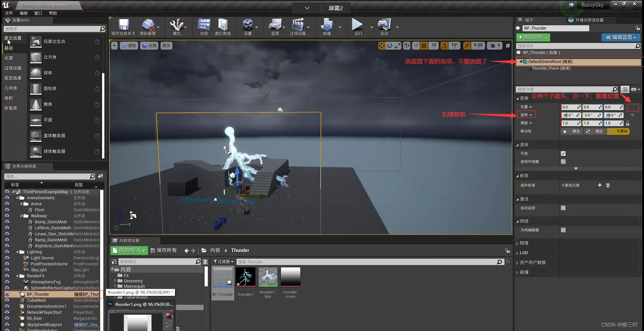Open the Content toolbar icon
This screenshot has width=644, height=331.
coord(204,25)
